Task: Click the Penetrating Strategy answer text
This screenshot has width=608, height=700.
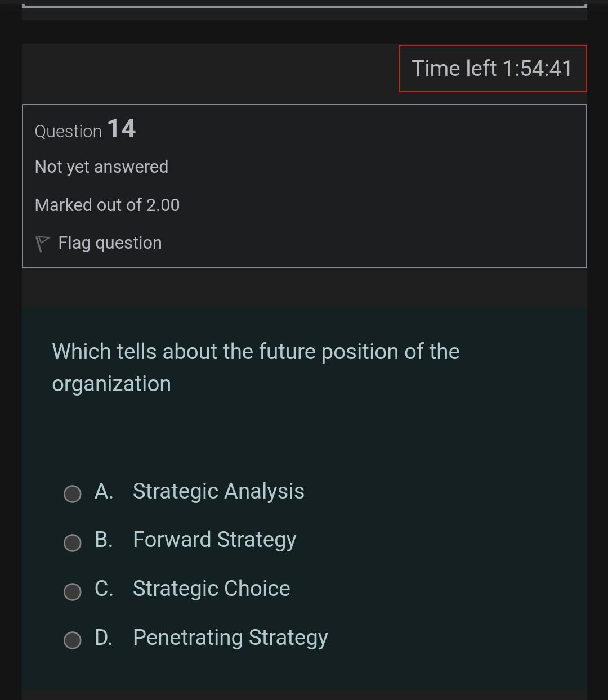Action: 230,638
